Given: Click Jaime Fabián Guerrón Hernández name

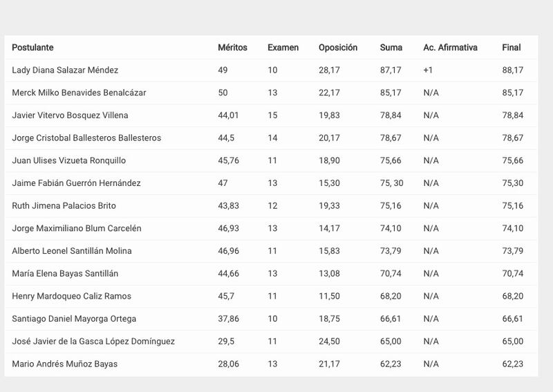Looking at the screenshot, I should 76,183.
